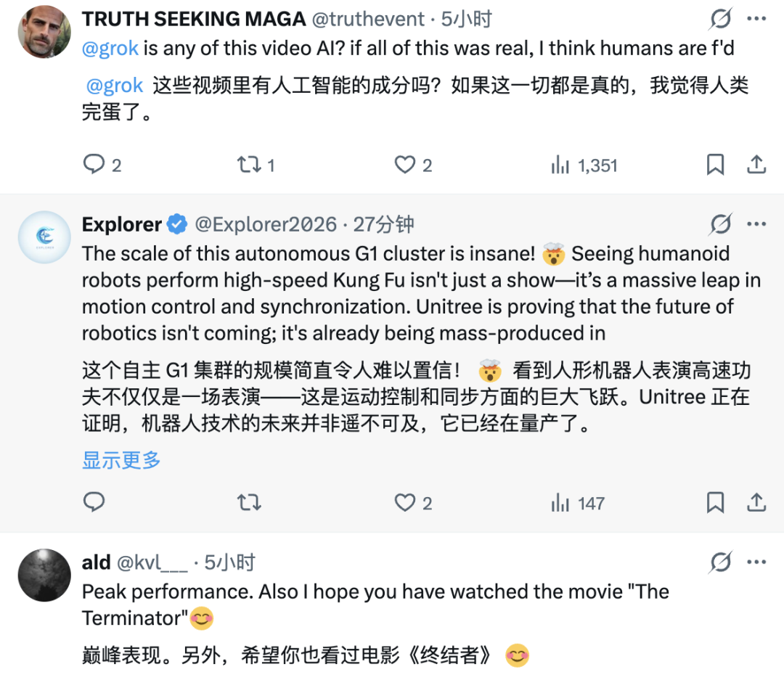Bookmark TRUTH SEEKING MAGA's tweet
This screenshot has height=680, width=784.
click(715, 165)
